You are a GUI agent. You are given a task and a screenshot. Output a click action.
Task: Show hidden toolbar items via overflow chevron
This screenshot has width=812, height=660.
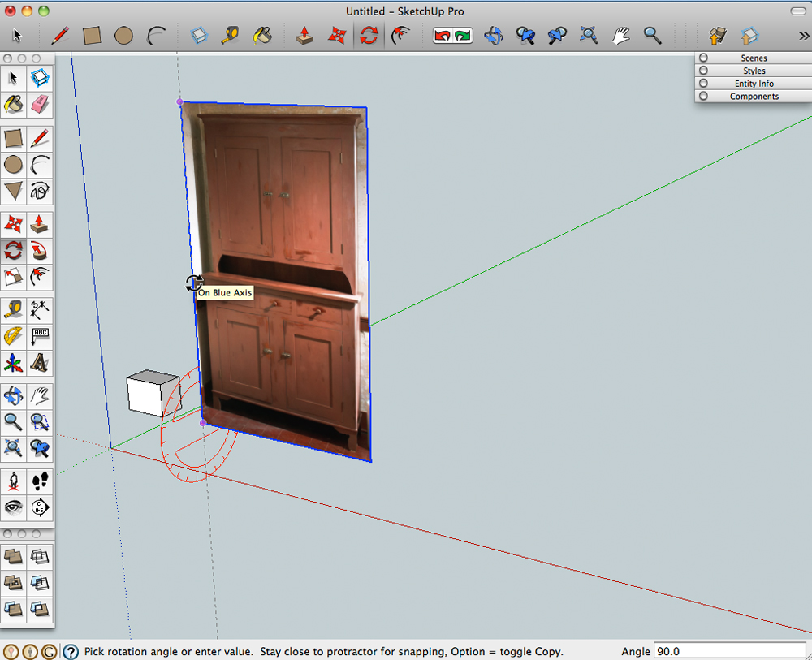(x=804, y=36)
